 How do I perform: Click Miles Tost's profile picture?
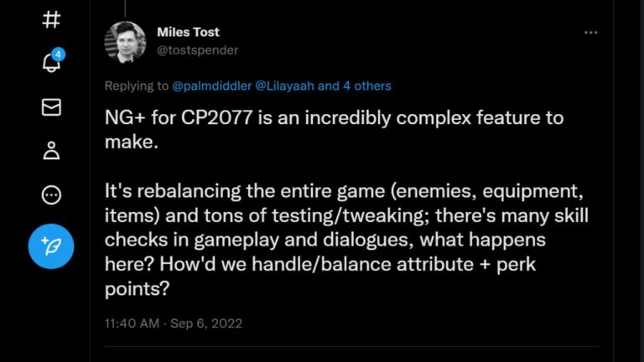pos(125,41)
